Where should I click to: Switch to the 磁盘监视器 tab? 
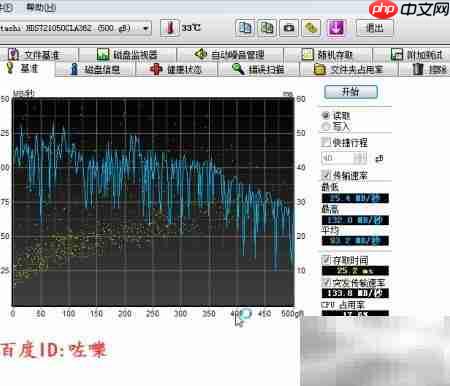pyautogui.click(x=127, y=55)
